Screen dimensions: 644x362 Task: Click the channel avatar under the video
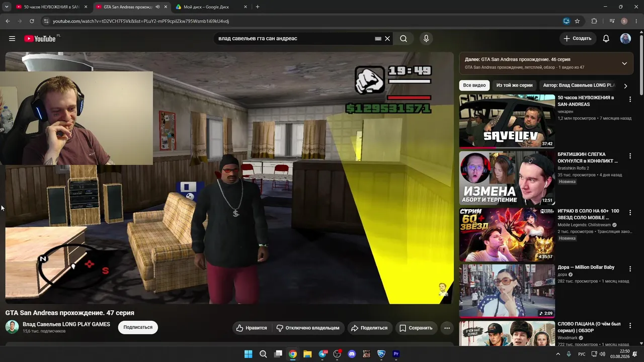(12, 327)
